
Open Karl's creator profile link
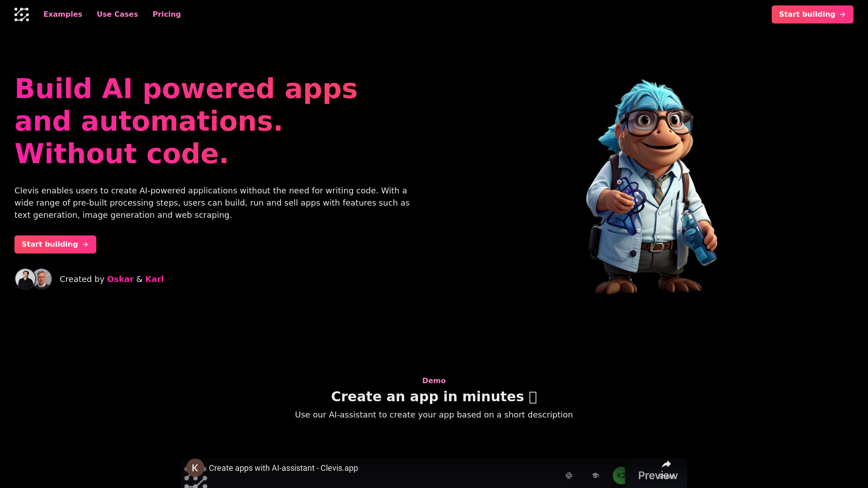(x=155, y=279)
